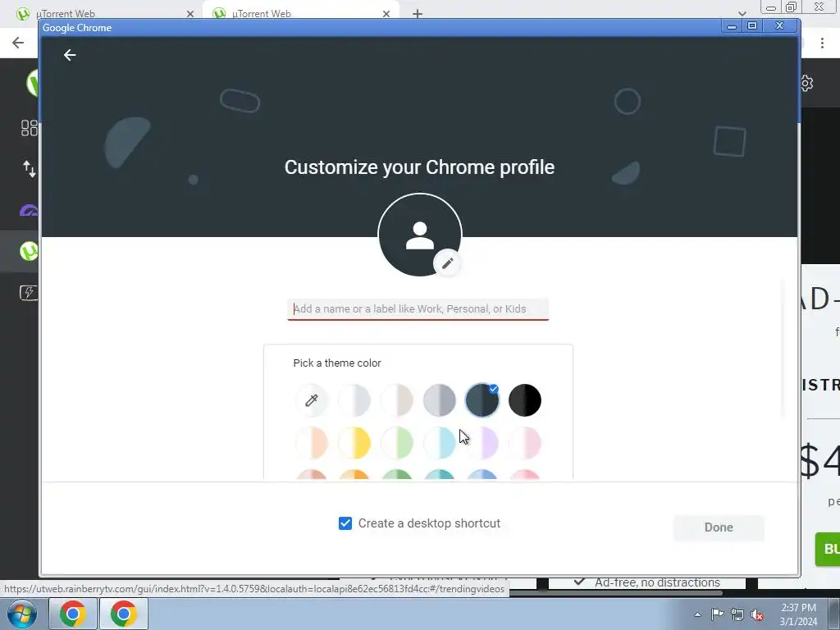Minimize the Google Chrome profile window
Screen dimensions: 840x630
pos(731,25)
